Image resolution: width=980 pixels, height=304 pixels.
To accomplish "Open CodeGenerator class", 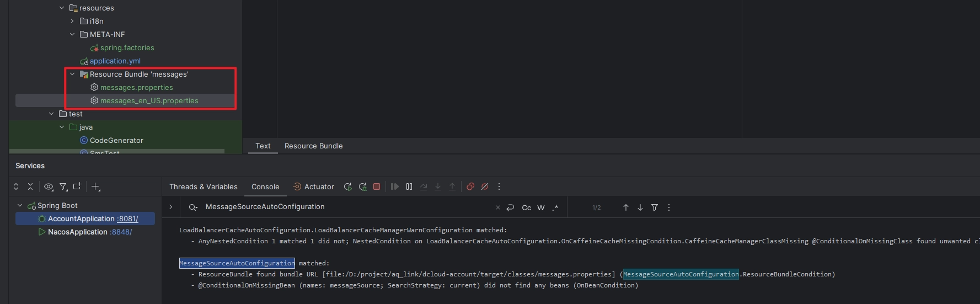I will (116, 140).
